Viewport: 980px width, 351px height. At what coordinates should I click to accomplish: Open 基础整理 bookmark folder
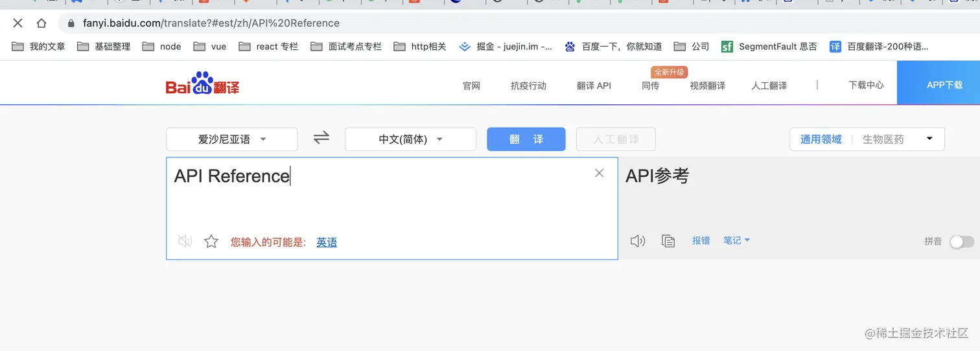coord(104,47)
